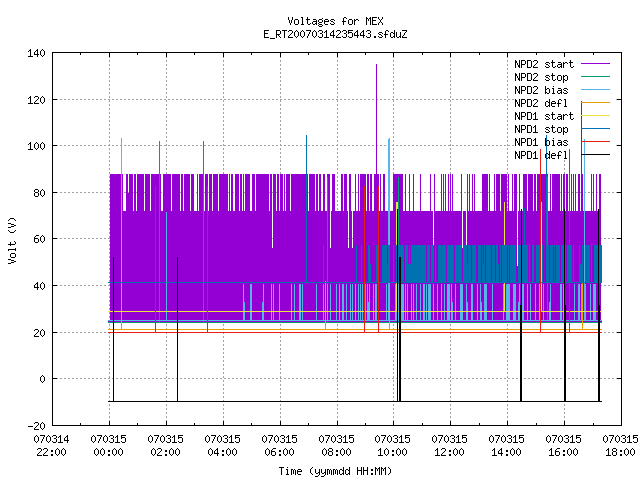The width and height of the screenshot is (640, 480).
Task: Click the chart title 'Voltages for MEX'
Action: 335,21
